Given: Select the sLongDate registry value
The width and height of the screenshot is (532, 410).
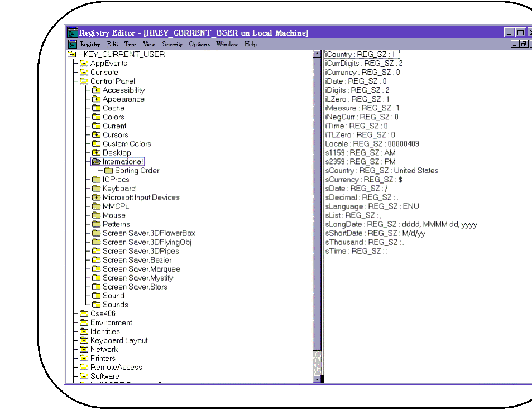Looking at the screenshot, I should [x=401, y=224].
